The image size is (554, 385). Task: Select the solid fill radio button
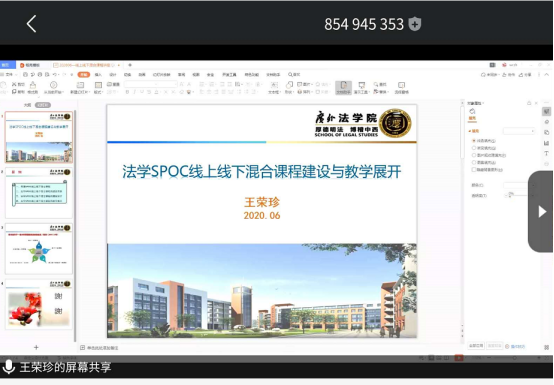pyautogui.click(x=474, y=141)
